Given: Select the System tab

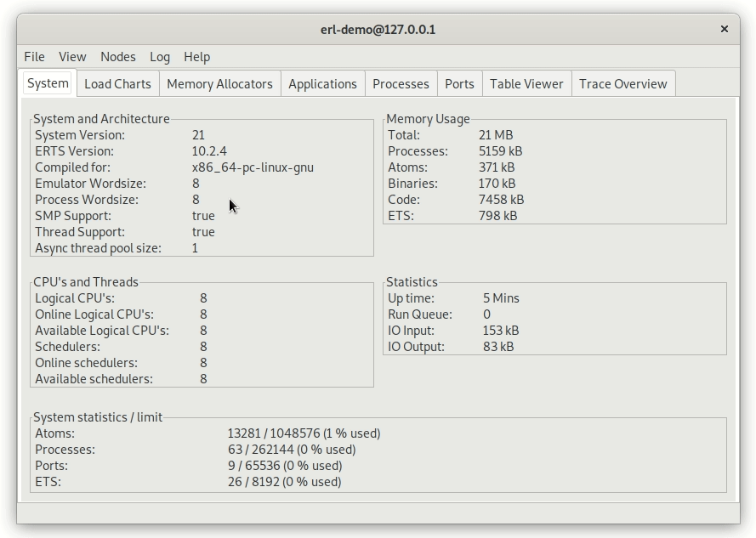Looking at the screenshot, I should point(48,83).
